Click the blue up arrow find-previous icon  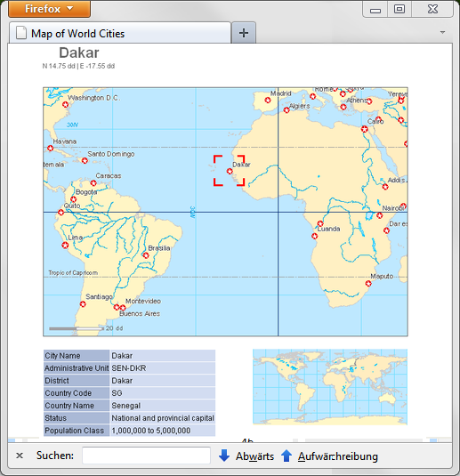[286, 456]
